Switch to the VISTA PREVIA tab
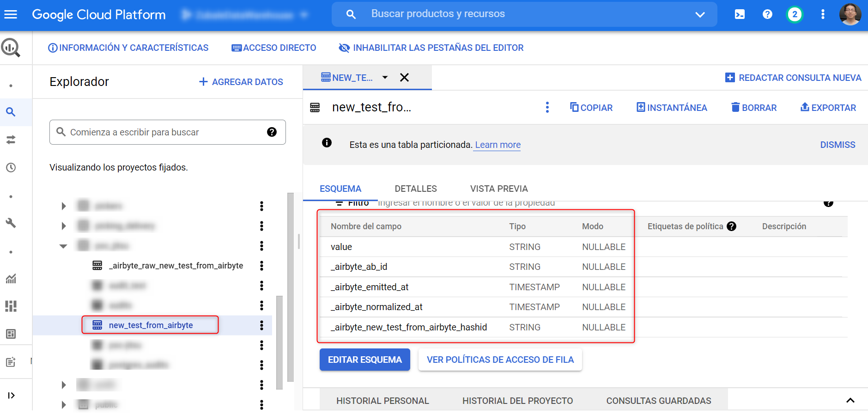This screenshot has width=868, height=415. point(499,189)
